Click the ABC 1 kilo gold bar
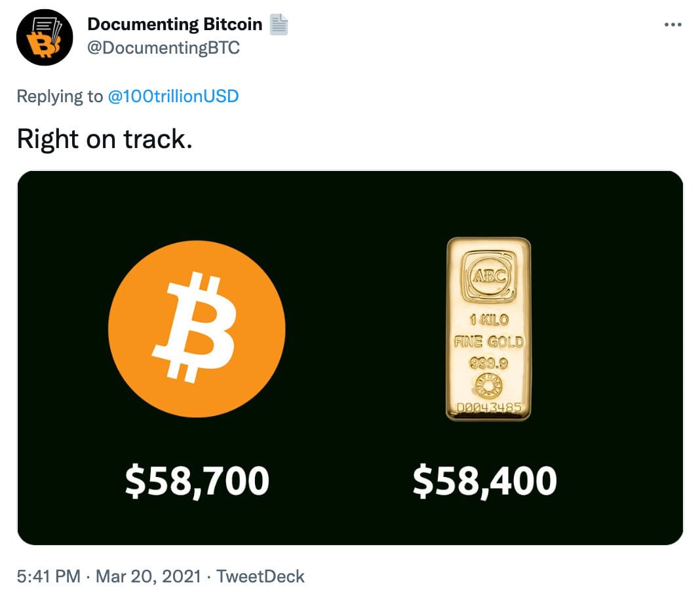 coord(489,329)
